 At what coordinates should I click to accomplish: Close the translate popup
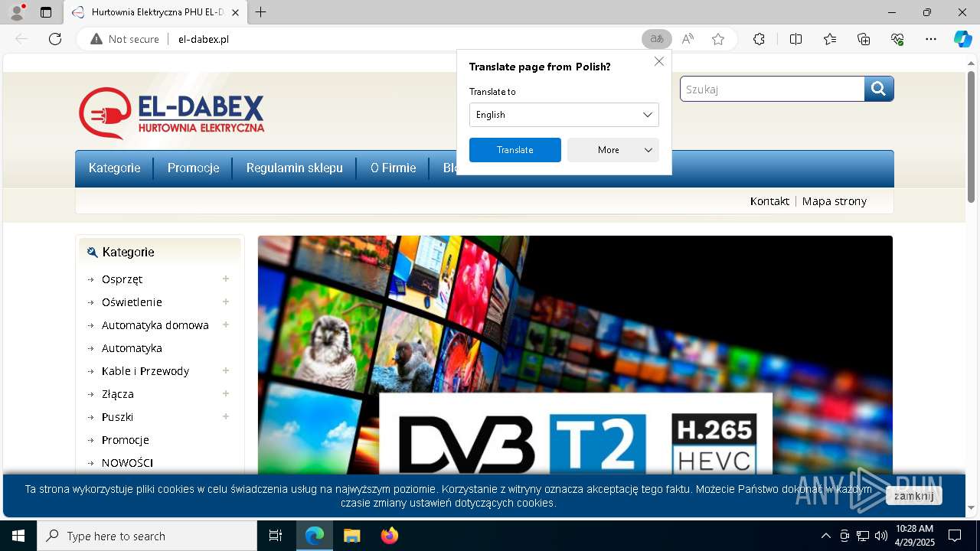tap(659, 61)
